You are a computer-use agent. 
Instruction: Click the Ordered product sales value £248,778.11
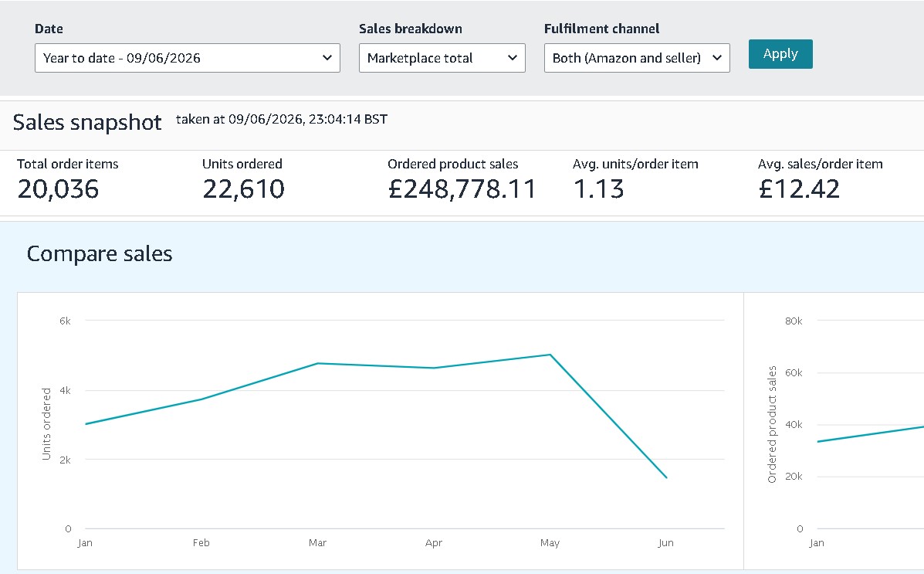coord(462,189)
